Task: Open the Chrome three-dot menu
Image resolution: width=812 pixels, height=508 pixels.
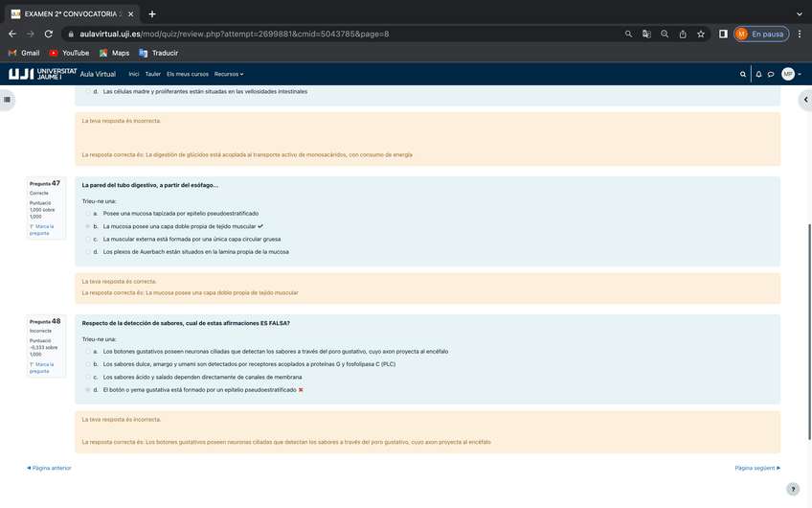Action: 800,34
